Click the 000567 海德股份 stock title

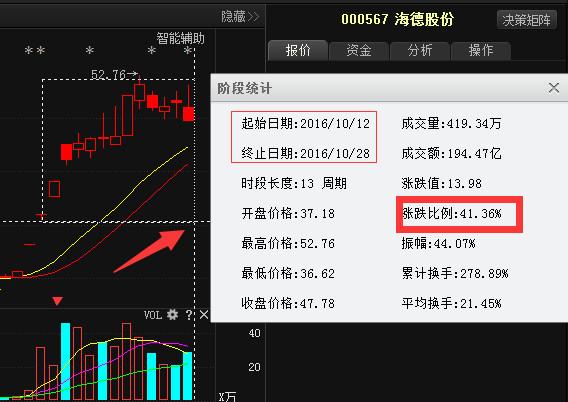tap(397, 19)
